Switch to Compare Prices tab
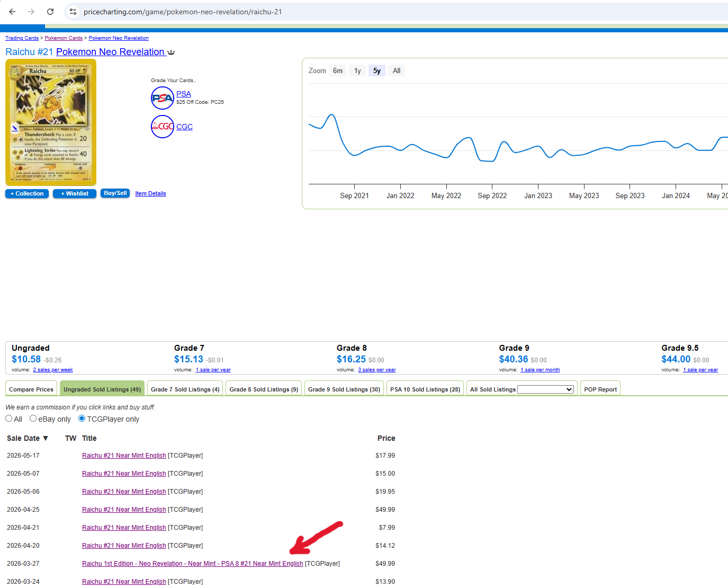Screen dimensions: 728x587 click(31, 389)
